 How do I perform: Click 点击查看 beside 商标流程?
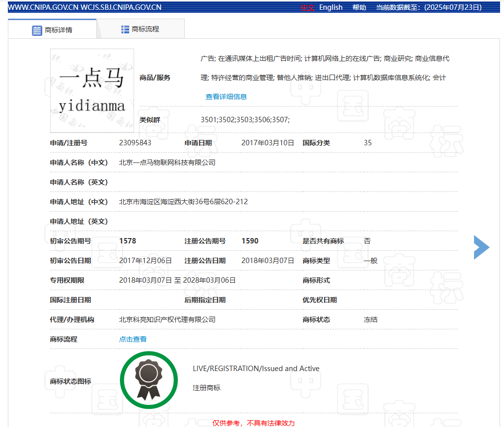(133, 339)
